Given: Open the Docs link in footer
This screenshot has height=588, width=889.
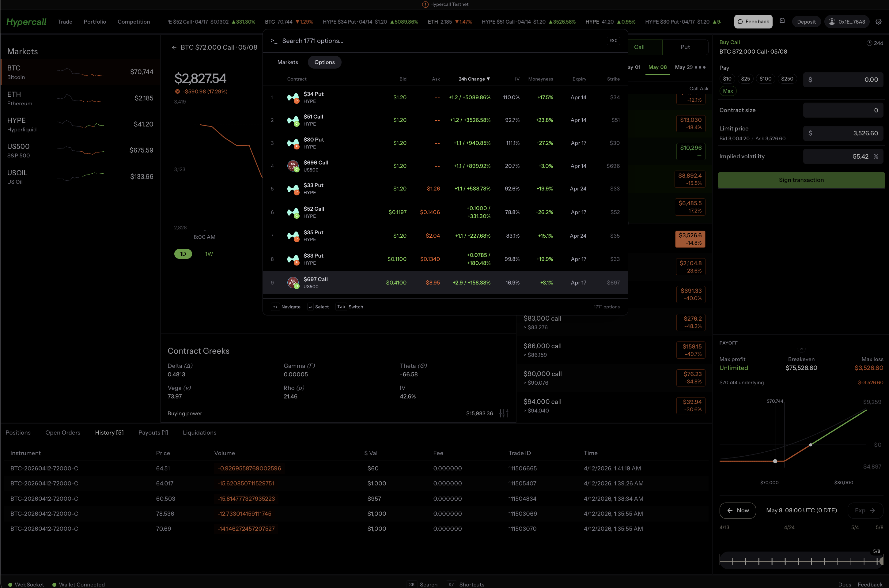Looking at the screenshot, I should click(845, 584).
